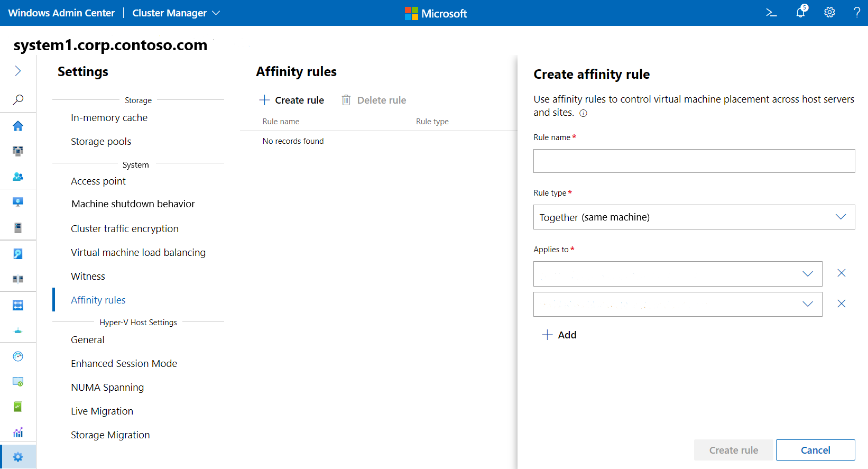Select the Witness settings item
Viewport: 868px width, 469px height.
tap(88, 277)
